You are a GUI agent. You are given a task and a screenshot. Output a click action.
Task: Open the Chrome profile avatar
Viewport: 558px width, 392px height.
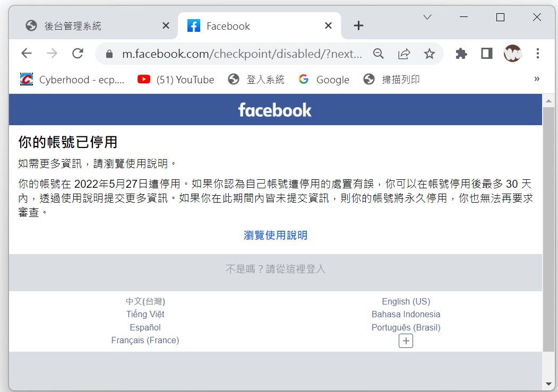(512, 54)
